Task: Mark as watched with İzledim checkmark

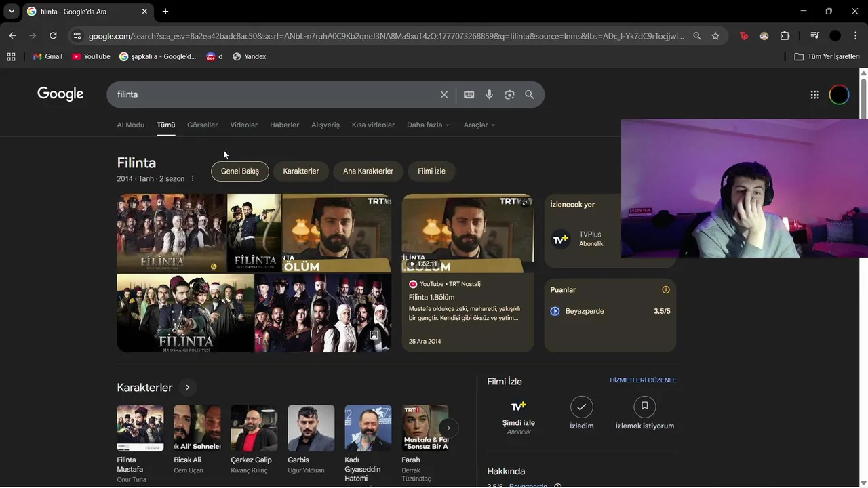Action: [581, 407]
